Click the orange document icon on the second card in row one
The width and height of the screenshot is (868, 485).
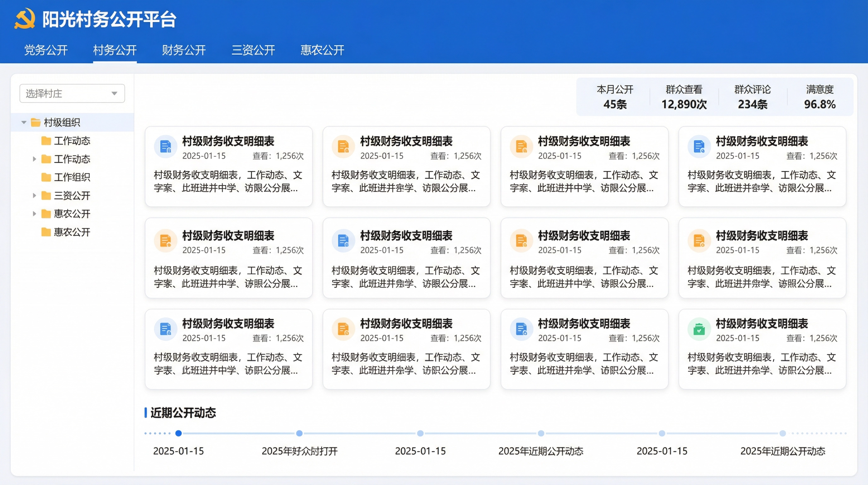click(x=343, y=147)
